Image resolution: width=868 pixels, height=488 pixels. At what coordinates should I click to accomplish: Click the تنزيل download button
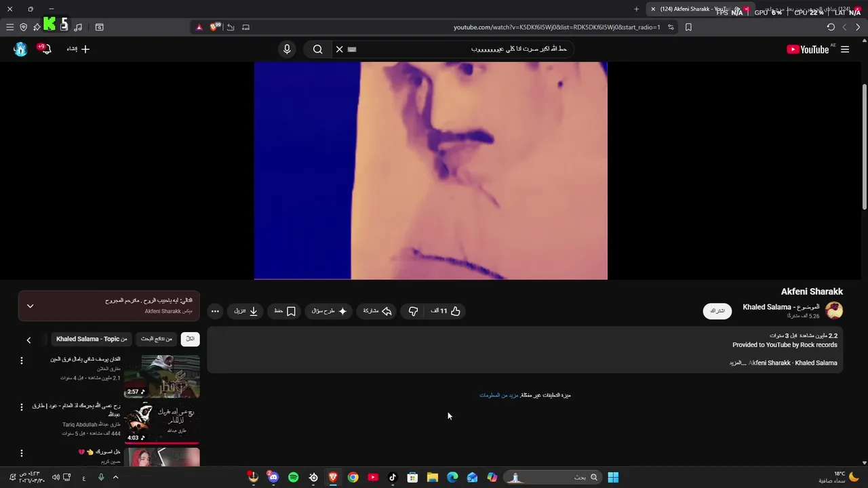(246, 311)
